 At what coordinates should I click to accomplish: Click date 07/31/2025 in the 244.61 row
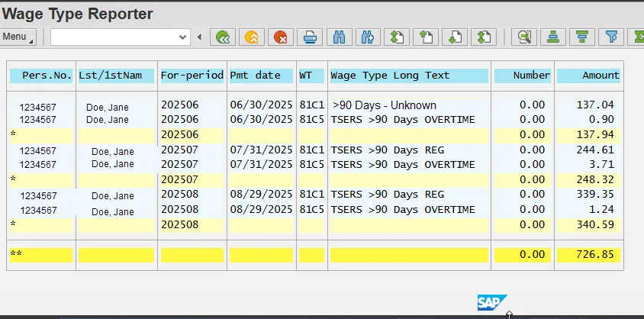click(261, 150)
